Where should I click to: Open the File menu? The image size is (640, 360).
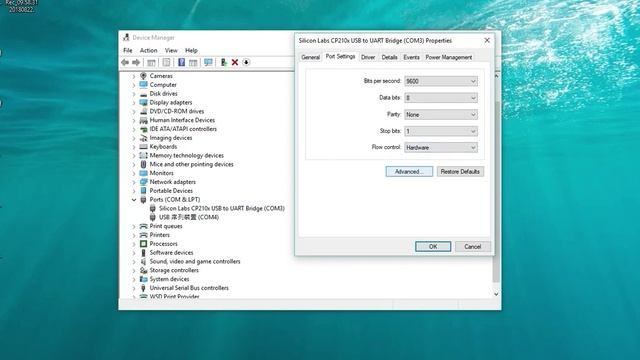tap(128, 51)
